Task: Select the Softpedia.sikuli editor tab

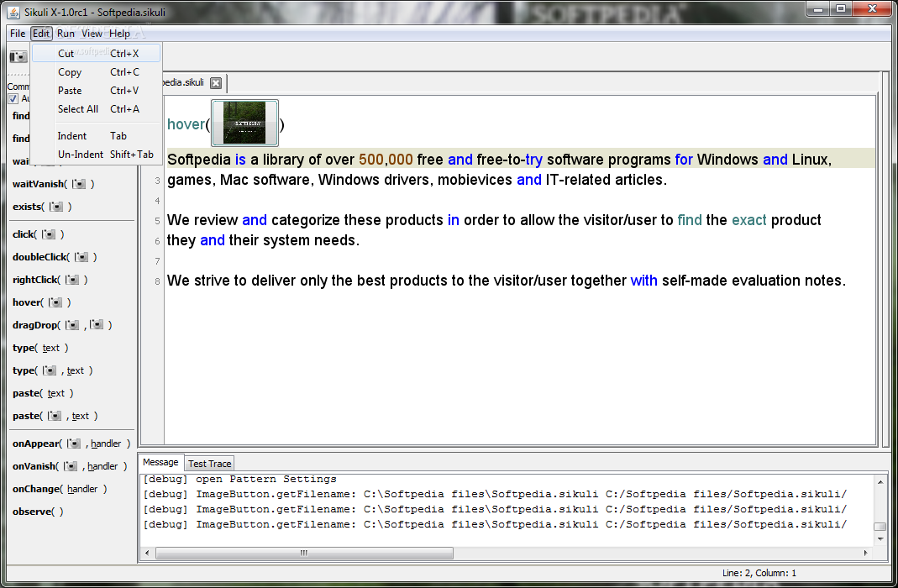Action: pyautogui.click(x=182, y=82)
